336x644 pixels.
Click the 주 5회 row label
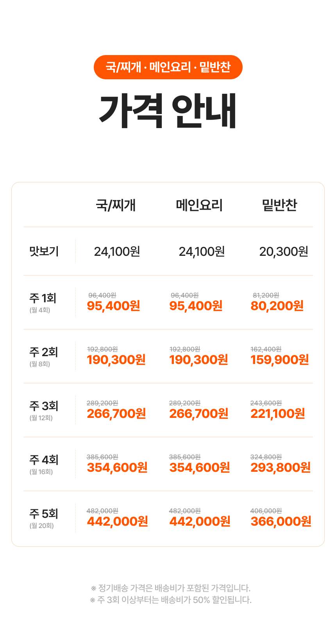click(44, 514)
